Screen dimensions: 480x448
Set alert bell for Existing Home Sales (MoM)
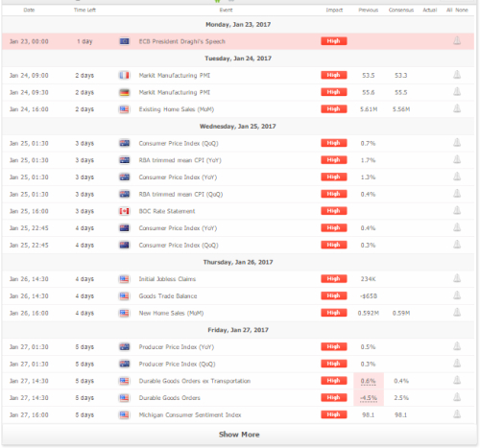(x=457, y=108)
